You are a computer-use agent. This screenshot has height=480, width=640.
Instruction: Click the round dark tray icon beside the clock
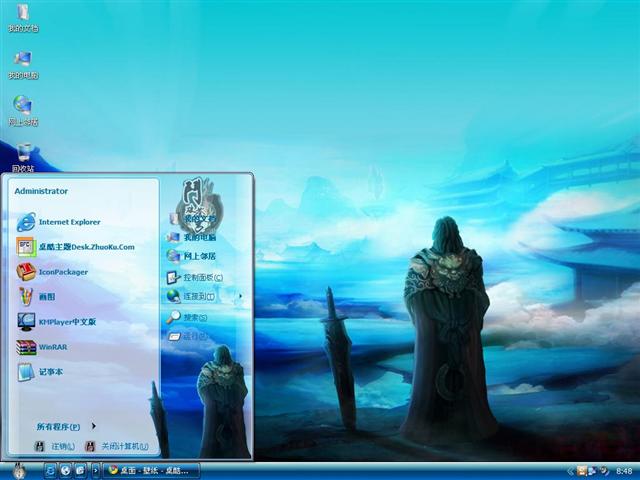point(603,471)
